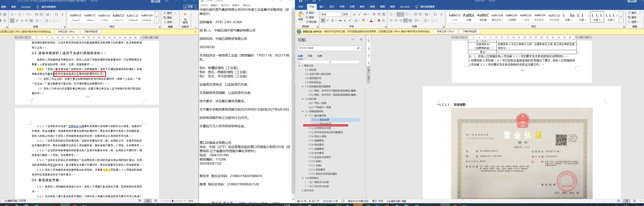Expand the '1.8.1 商务评分标准' heading in navigation
This screenshot has height=206, width=644.
tap(306, 182)
